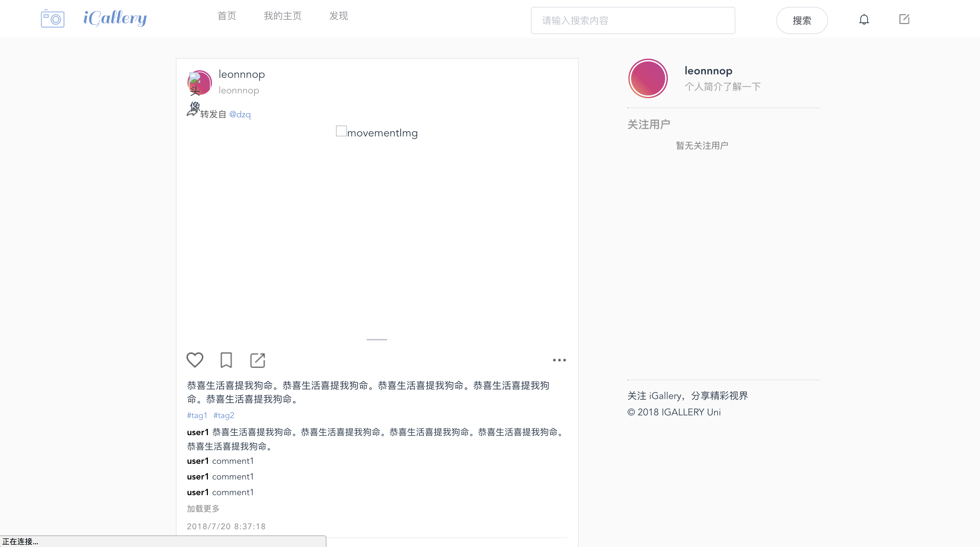Like the post with heart icon
The image size is (980, 547).
(195, 360)
